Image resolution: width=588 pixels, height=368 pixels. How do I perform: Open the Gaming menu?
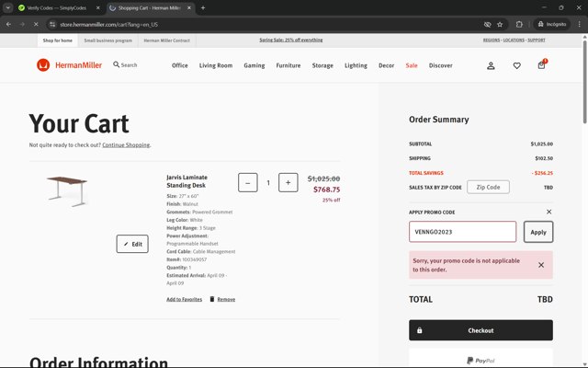click(254, 65)
